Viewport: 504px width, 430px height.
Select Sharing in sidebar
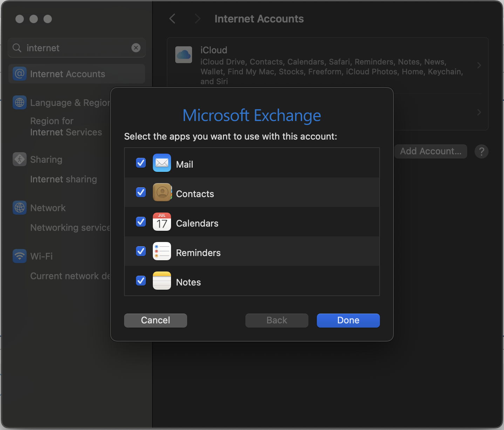tap(46, 160)
